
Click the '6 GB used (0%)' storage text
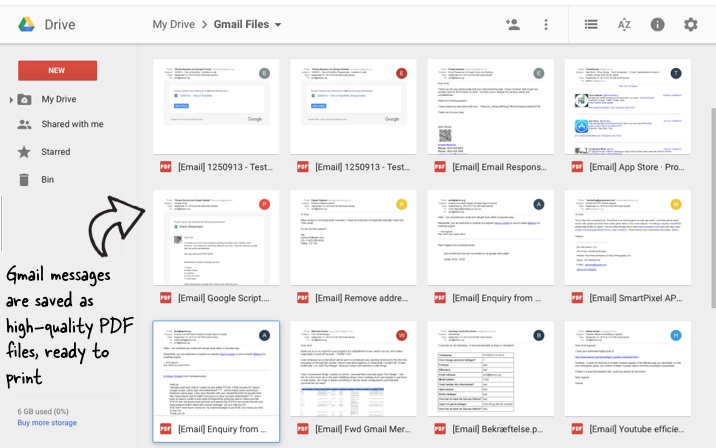click(43, 411)
